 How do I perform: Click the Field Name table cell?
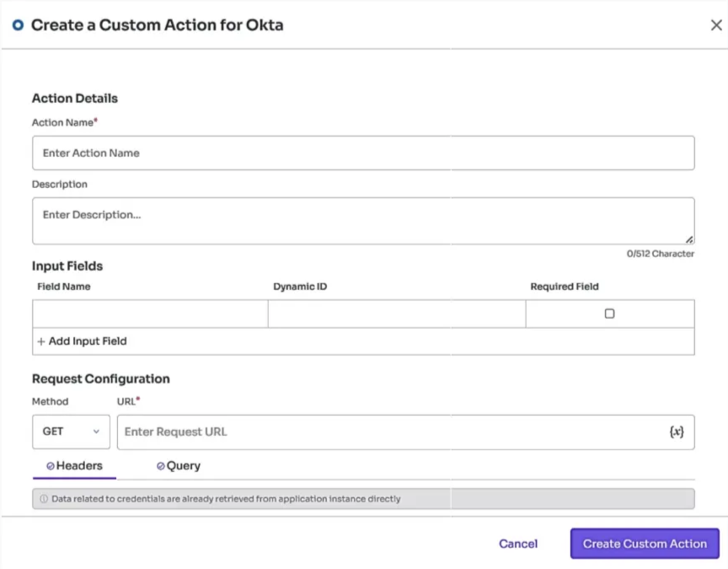150,314
